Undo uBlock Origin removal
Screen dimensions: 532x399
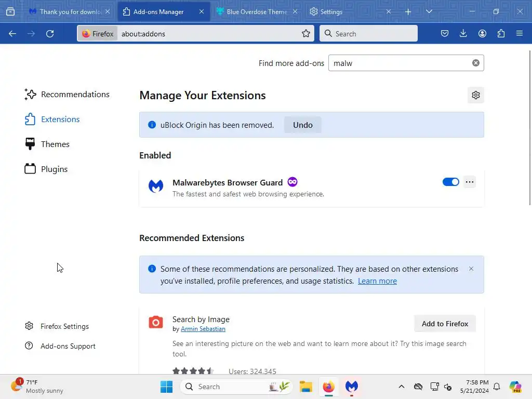[303, 125]
